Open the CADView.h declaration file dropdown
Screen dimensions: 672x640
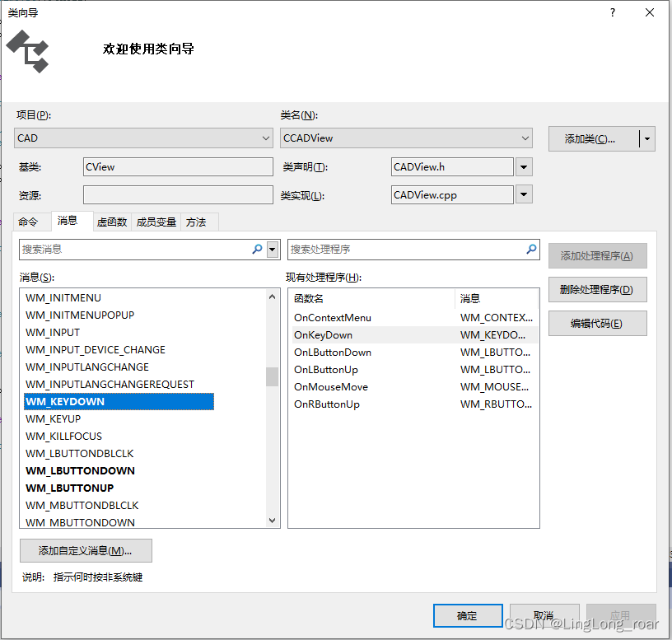point(523,166)
